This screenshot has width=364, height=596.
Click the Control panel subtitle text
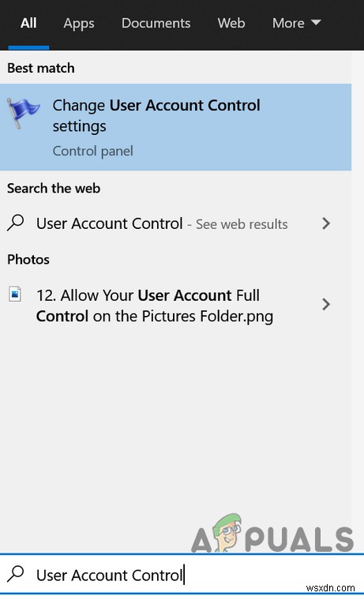[x=93, y=152]
